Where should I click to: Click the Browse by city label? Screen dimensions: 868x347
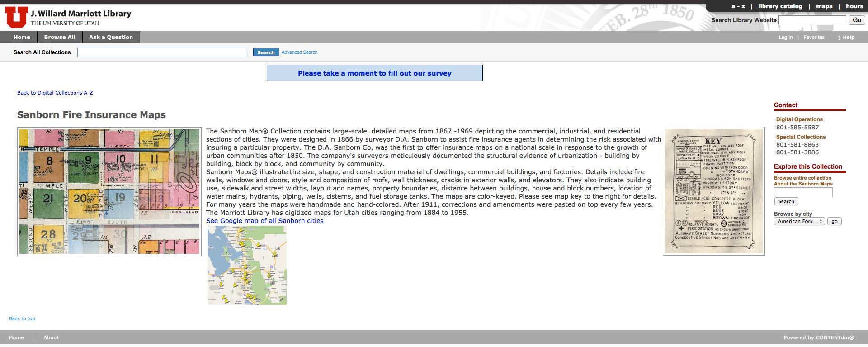(x=793, y=214)
